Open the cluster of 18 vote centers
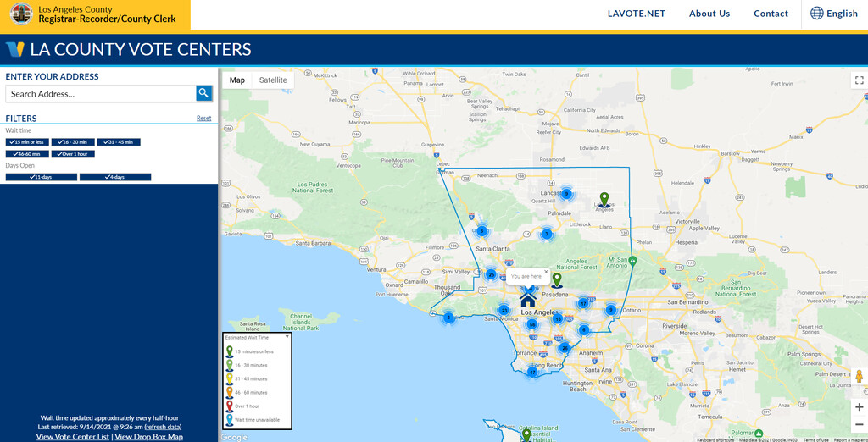Screen dimensions: 868x442 click(558, 318)
